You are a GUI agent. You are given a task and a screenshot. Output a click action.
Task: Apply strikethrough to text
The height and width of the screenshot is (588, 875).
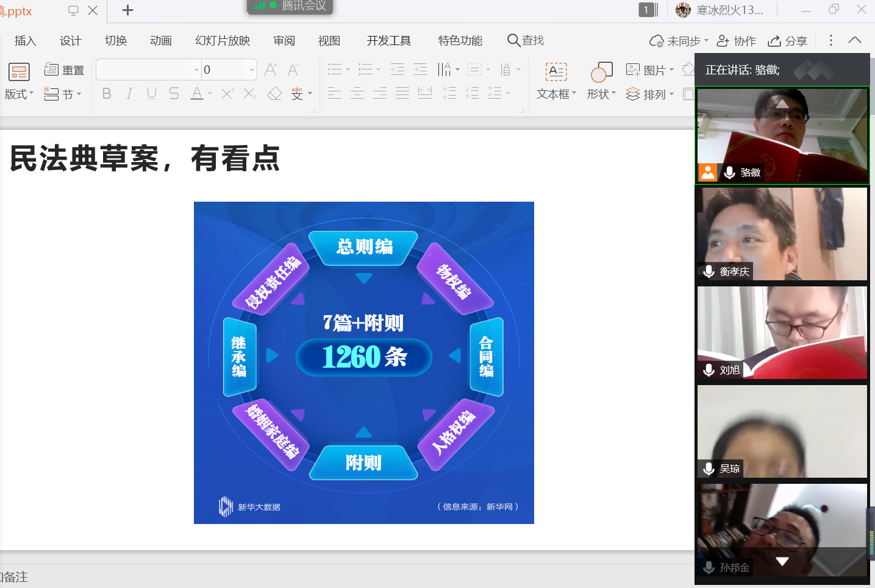(x=174, y=93)
